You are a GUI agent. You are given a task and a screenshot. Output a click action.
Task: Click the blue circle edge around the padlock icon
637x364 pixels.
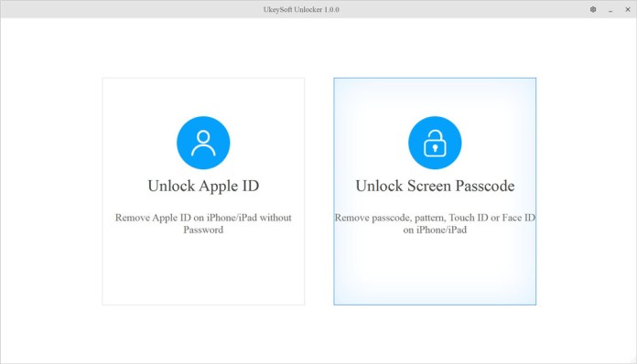(x=411, y=143)
